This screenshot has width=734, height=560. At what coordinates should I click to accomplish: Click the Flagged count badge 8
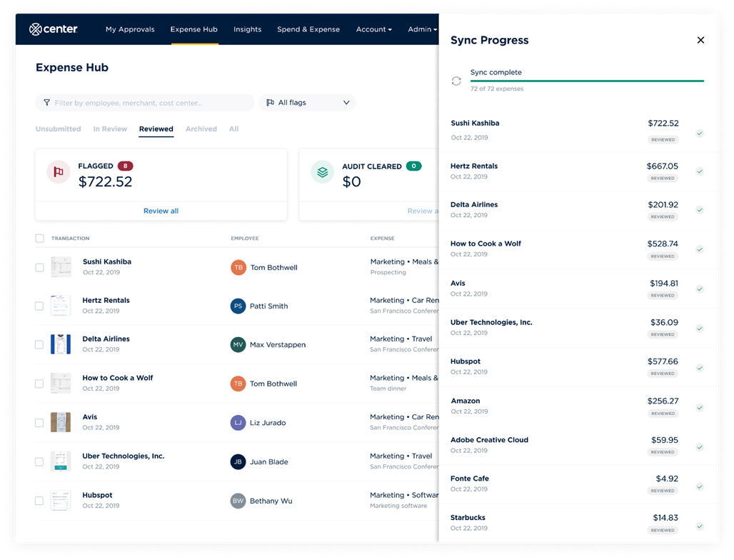coord(126,166)
